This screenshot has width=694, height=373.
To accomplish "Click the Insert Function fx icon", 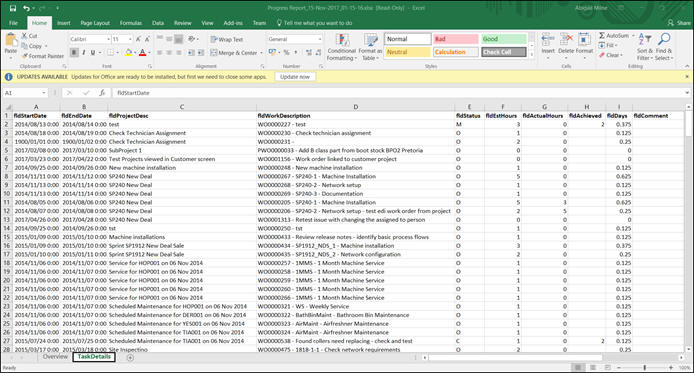I will [102, 92].
